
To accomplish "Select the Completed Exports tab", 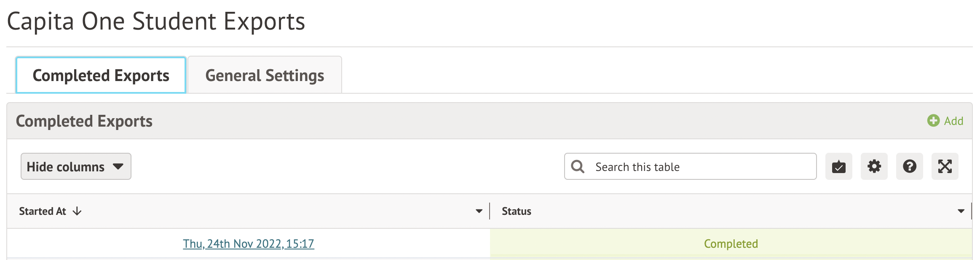I will (x=101, y=76).
